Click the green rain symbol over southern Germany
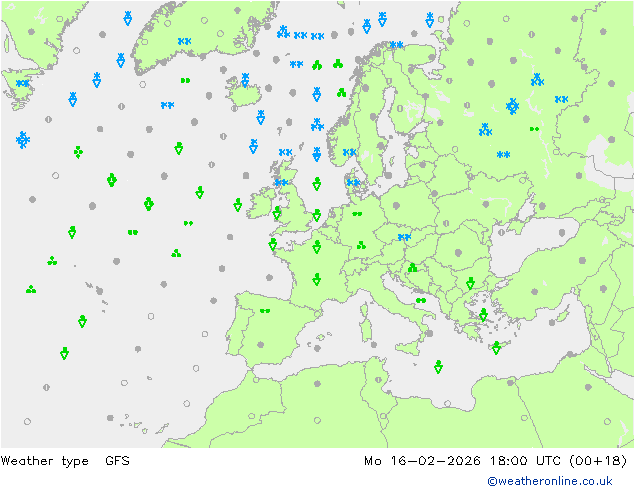This screenshot has height=490, width=634. click(361, 245)
